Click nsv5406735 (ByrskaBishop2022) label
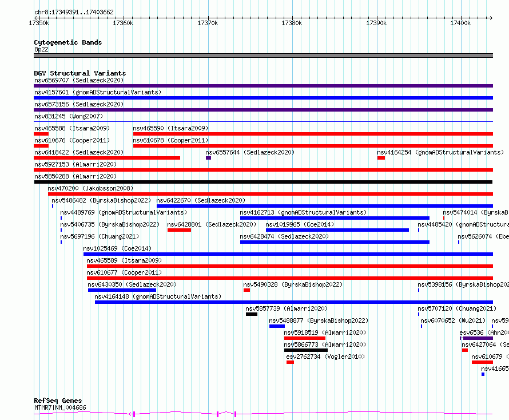This screenshot has height=420, width=509. click(x=110, y=224)
